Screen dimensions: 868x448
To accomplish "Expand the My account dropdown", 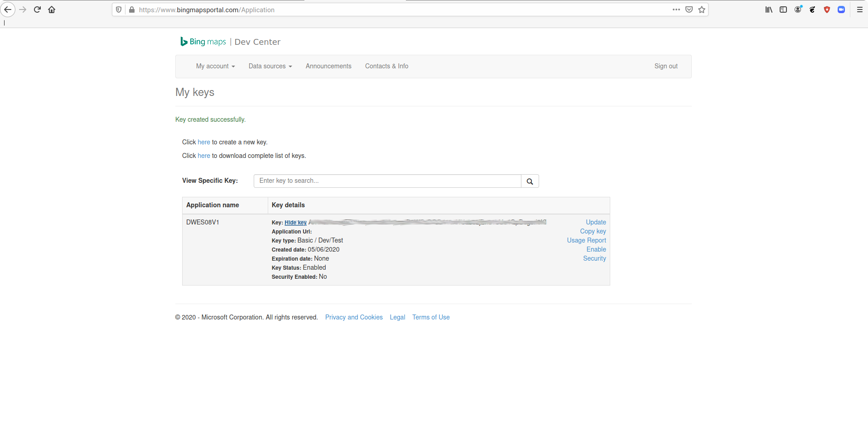I will coord(215,66).
